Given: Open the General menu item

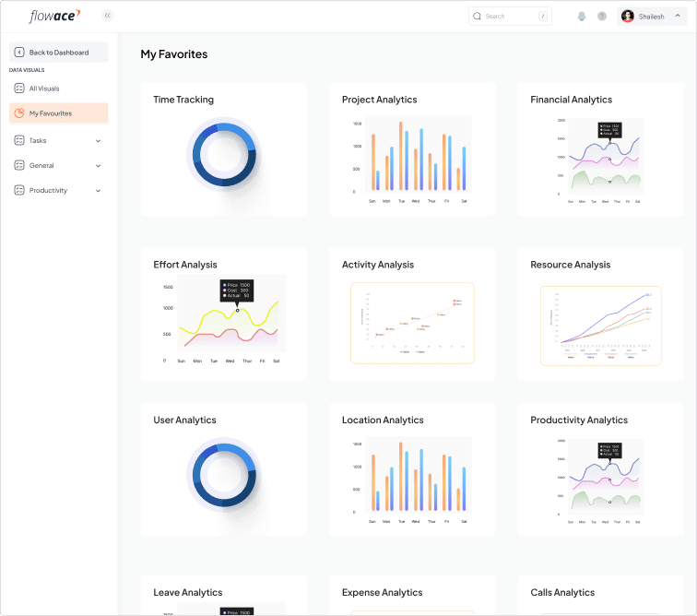Looking at the screenshot, I should coord(59,165).
